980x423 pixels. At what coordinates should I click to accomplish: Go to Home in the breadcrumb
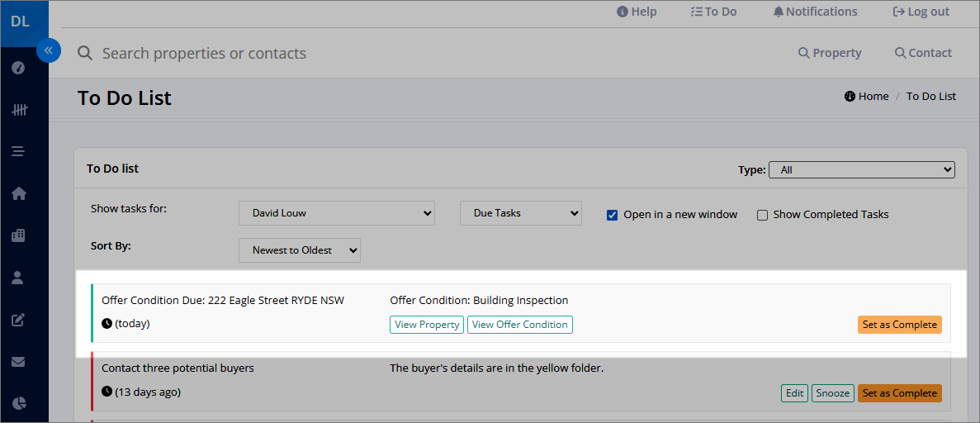pyautogui.click(x=866, y=97)
